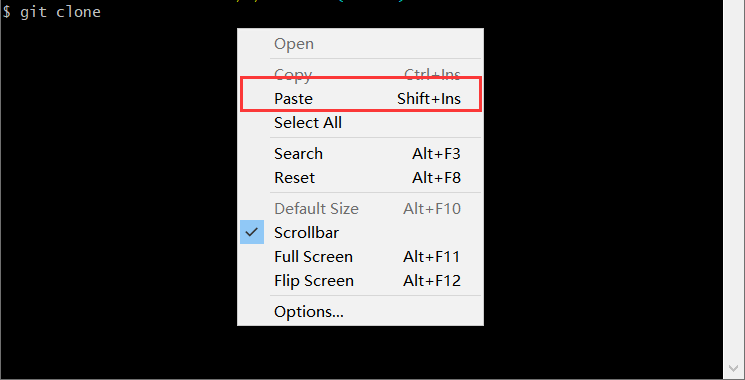
Task: Click the Open menu entry
Action: coord(361,44)
